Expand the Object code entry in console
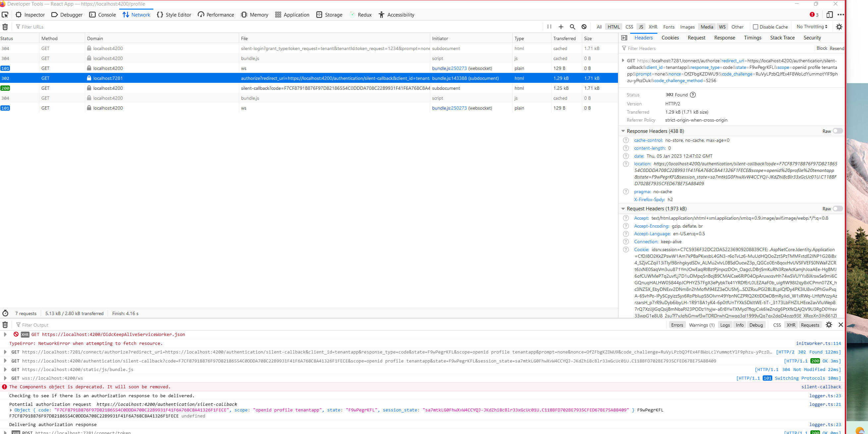This screenshot has width=868, height=434. tap(11, 410)
